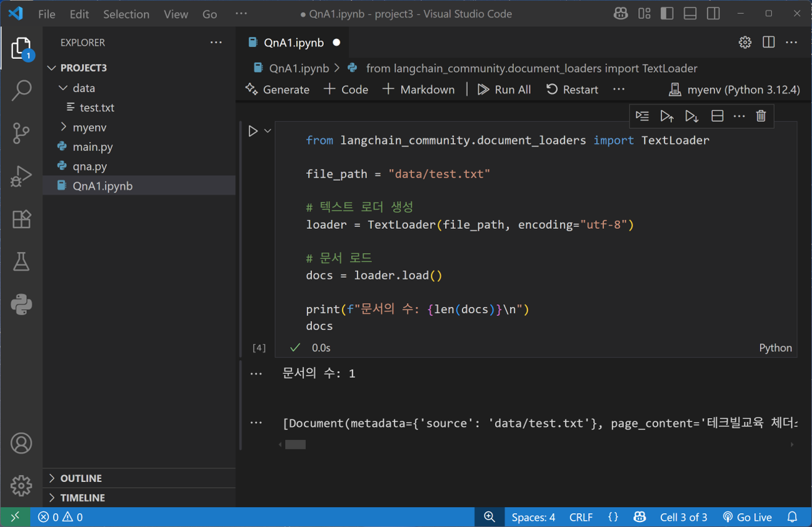This screenshot has height=527, width=812.
Task: Open Copilot icon in title bar
Action: [621, 14]
